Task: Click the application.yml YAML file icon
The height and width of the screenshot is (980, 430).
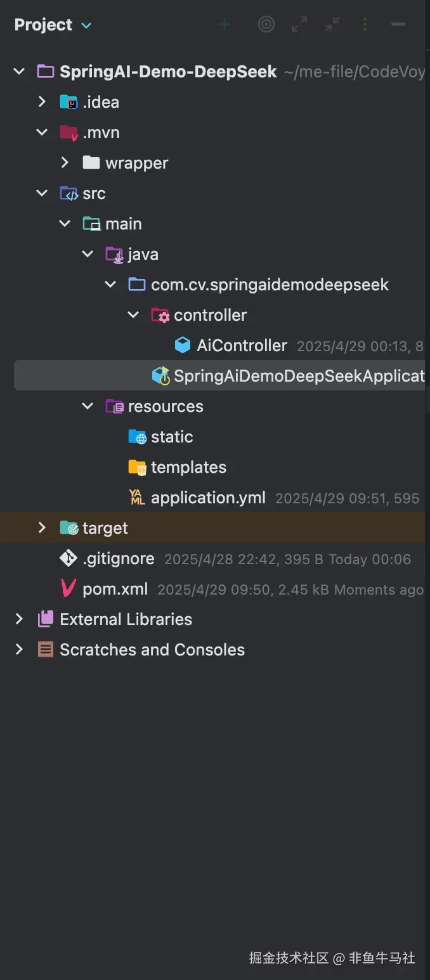Action: pyautogui.click(x=137, y=498)
